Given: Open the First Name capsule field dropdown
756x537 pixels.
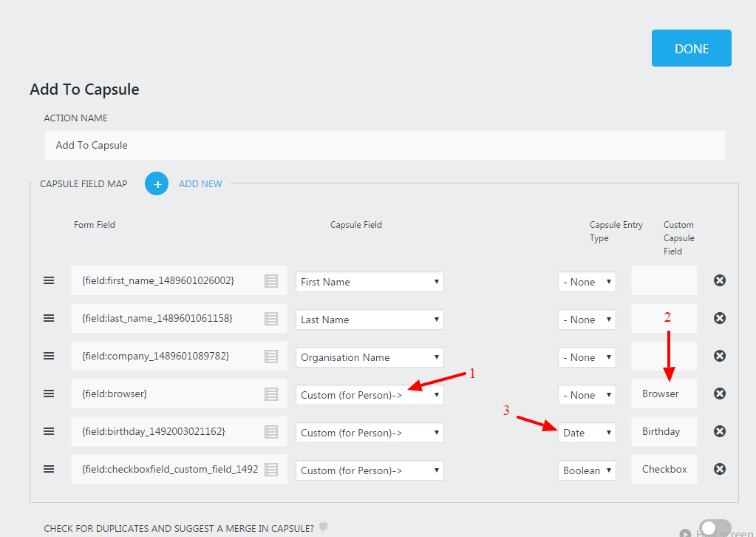Looking at the screenshot, I should tap(369, 281).
